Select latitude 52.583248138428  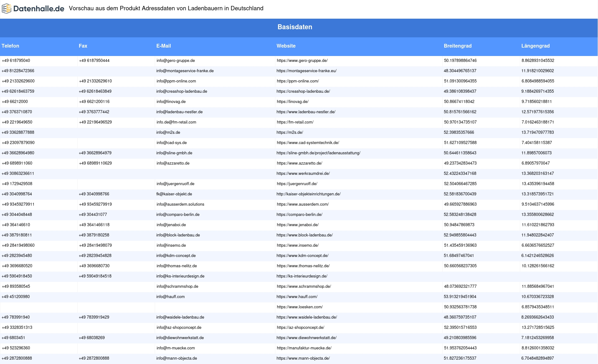pos(460,215)
